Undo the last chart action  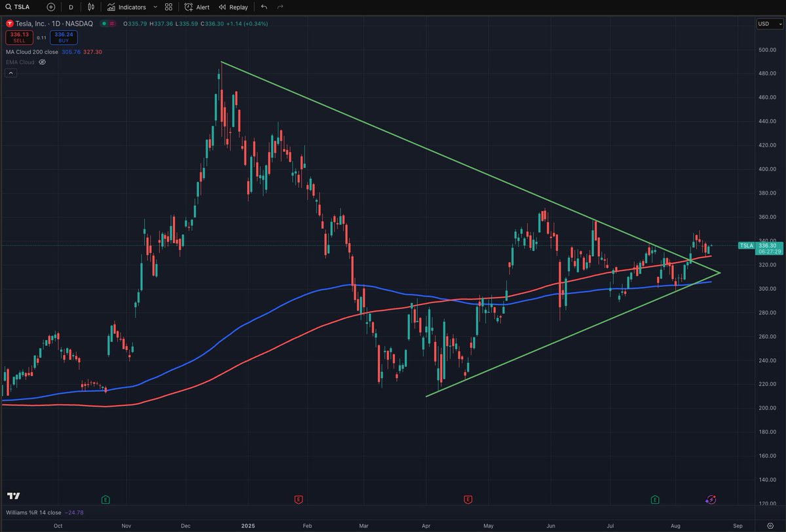click(x=264, y=7)
